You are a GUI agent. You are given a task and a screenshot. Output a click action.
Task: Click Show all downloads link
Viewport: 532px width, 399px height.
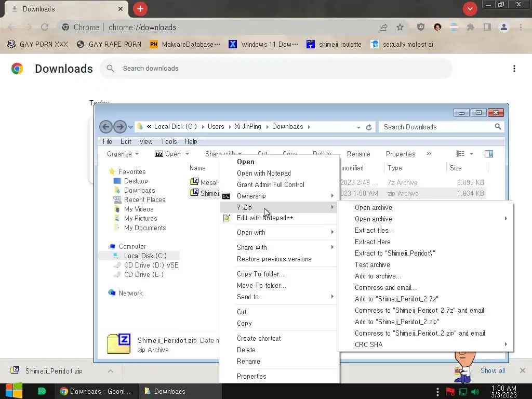(x=493, y=371)
